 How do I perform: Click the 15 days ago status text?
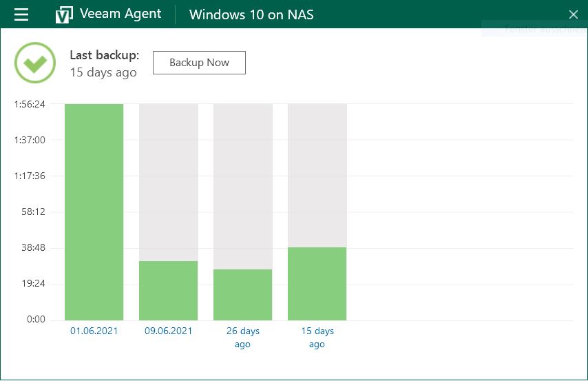(x=103, y=72)
